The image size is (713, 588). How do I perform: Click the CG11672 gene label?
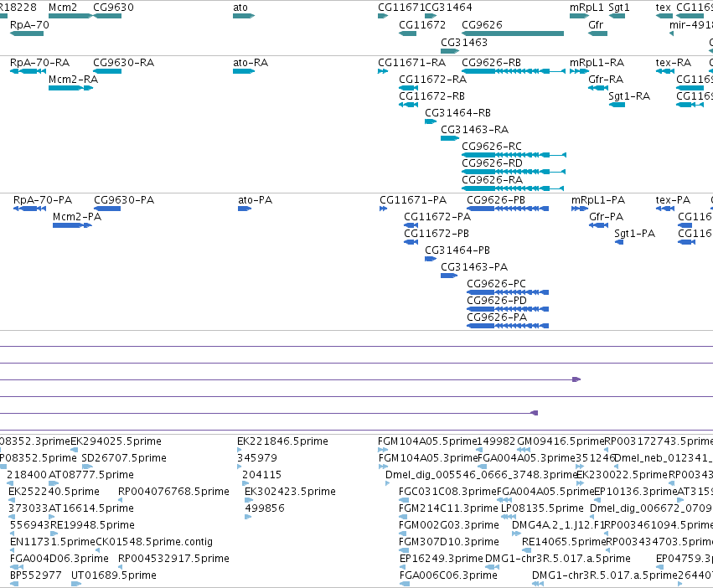point(422,24)
